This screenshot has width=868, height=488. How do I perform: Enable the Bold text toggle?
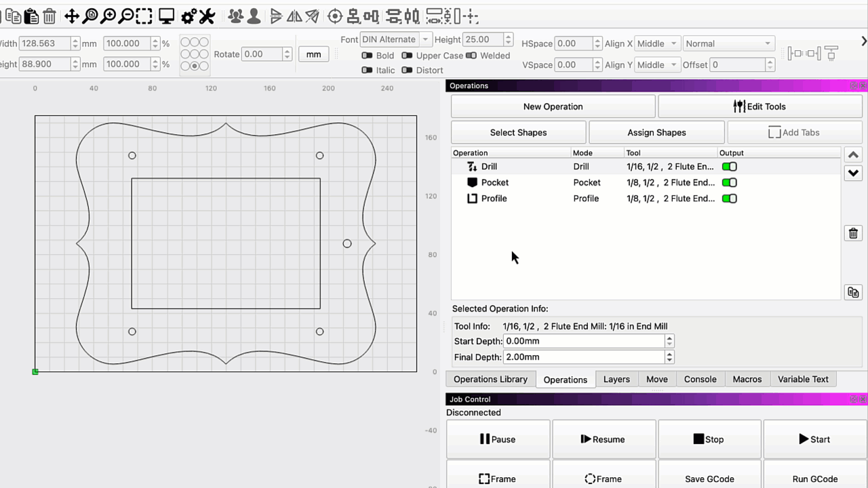pyautogui.click(x=367, y=56)
